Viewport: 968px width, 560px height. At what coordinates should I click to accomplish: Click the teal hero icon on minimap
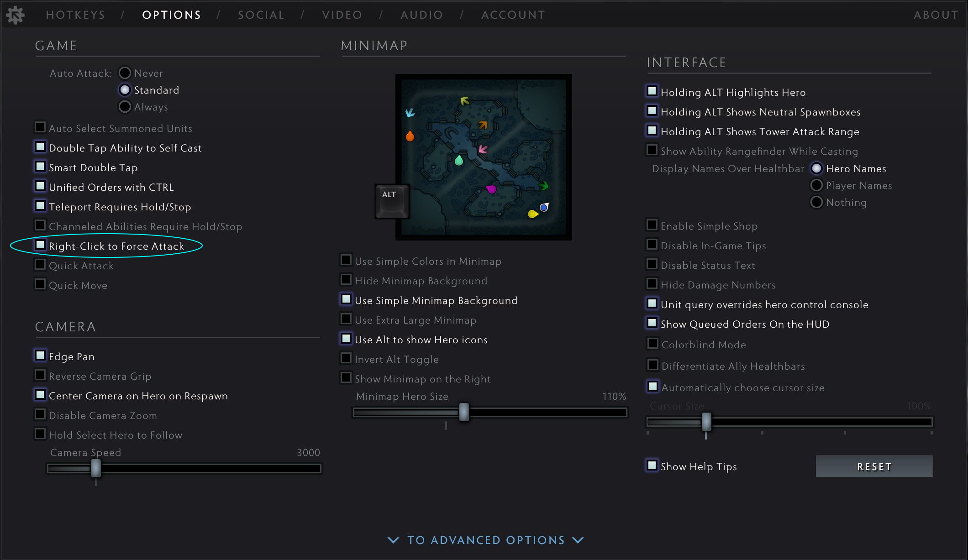click(x=459, y=160)
